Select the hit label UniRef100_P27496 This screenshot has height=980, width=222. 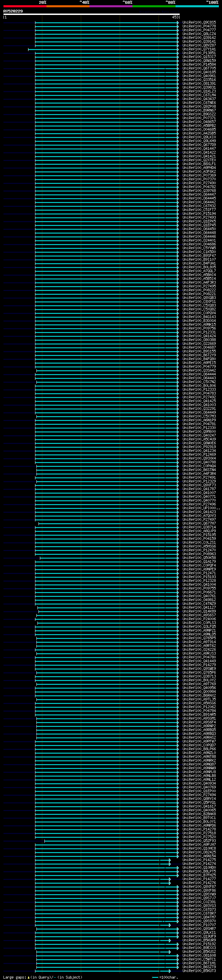199,504
